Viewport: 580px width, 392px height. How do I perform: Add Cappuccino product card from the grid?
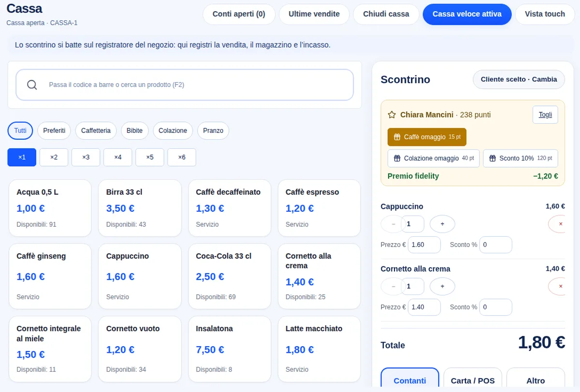[x=140, y=276]
